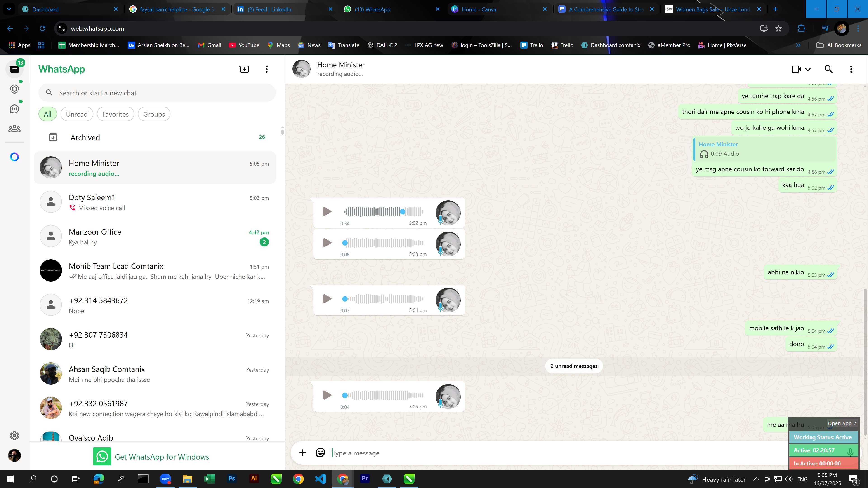
Task: Open +92 307 7306834 chat
Action: [x=155, y=340]
